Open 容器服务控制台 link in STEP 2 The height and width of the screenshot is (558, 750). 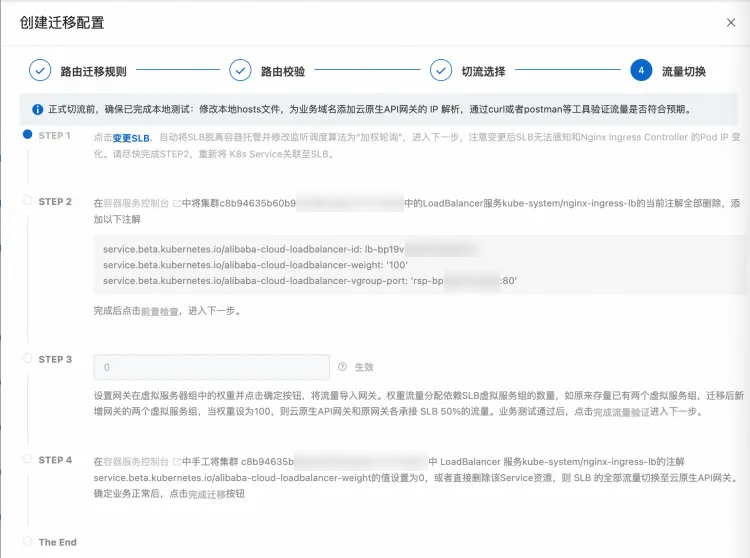136,203
